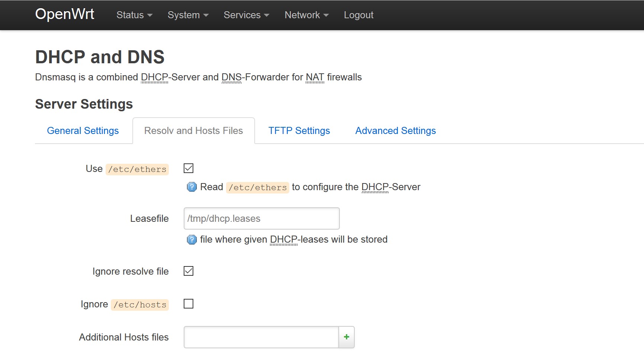
Task: Uncheck the Use /etc/ethers checkbox
Action: tap(189, 169)
